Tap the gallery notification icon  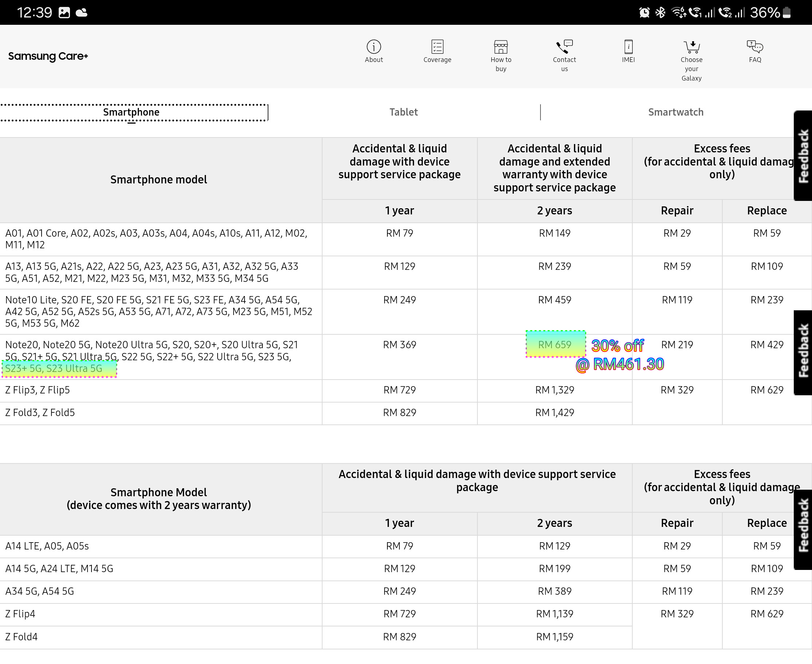(x=64, y=13)
